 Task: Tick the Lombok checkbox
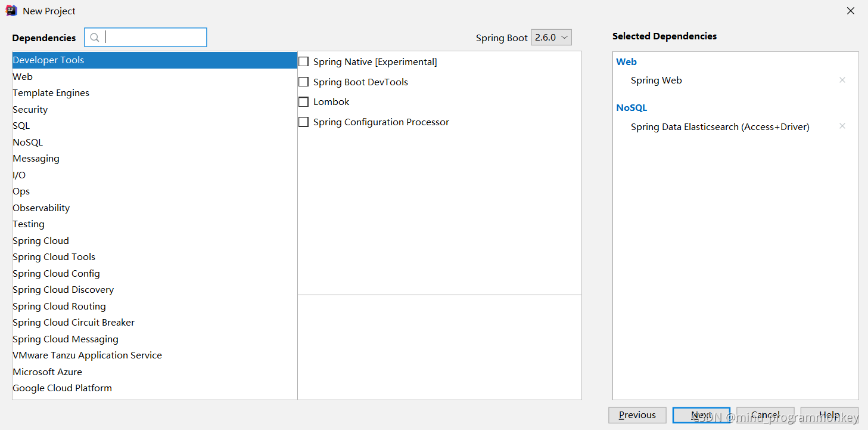coord(304,102)
